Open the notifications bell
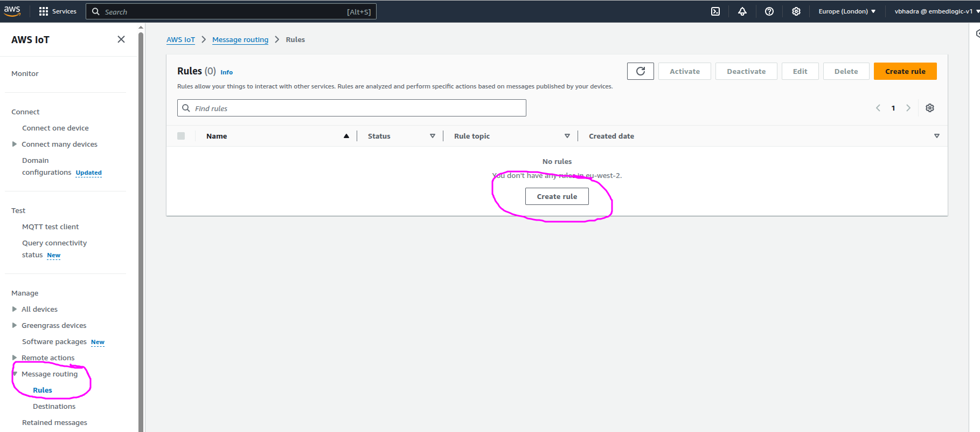The width and height of the screenshot is (980, 432). 742,11
